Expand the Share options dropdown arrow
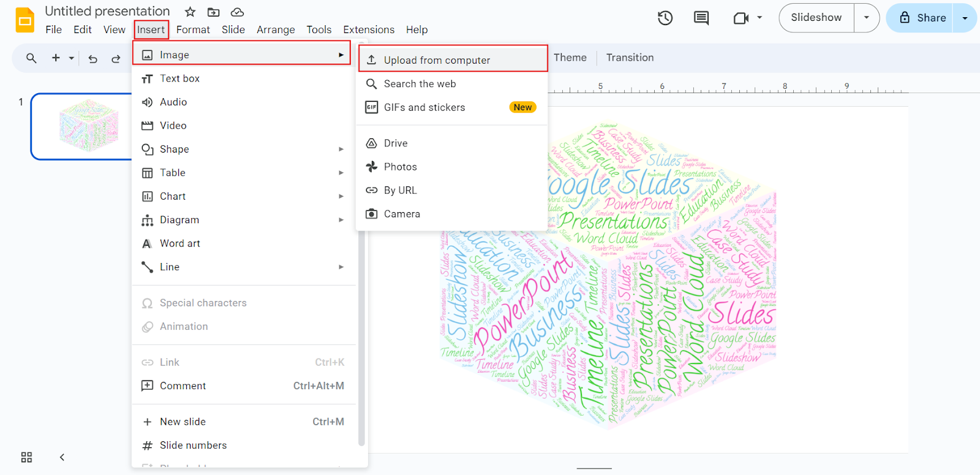This screenshot has height=475, width=980. 965,18
